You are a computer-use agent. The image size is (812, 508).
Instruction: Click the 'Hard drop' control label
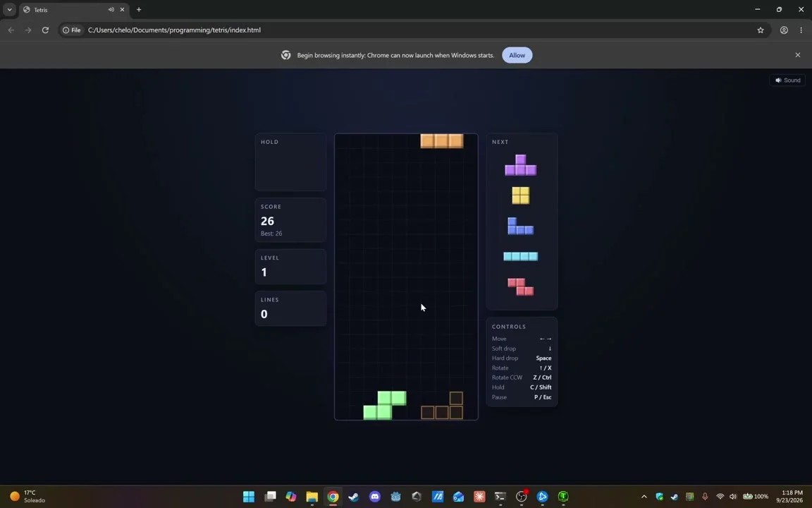pos(505,358)
